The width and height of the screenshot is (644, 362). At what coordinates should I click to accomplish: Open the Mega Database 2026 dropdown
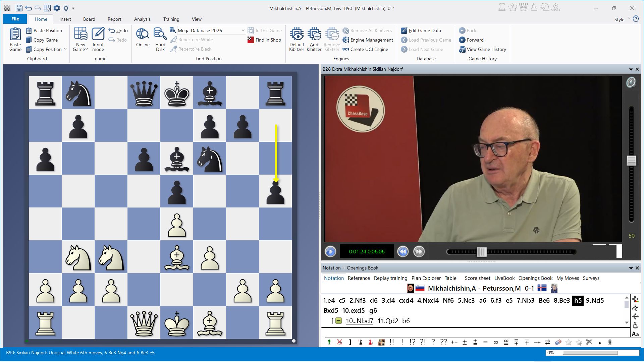pos(243,31)
